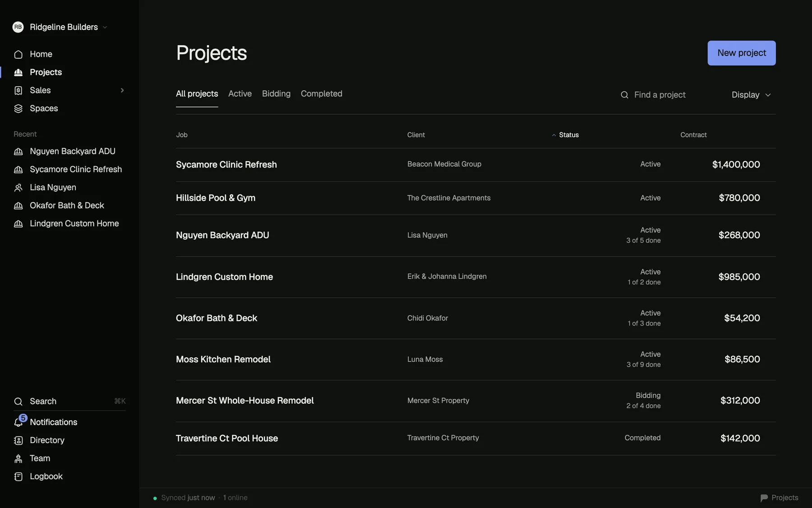Click the person icon beside Lisa Nguyen
The height and width of the screenshot is (508, 812).
click(18, 187)
